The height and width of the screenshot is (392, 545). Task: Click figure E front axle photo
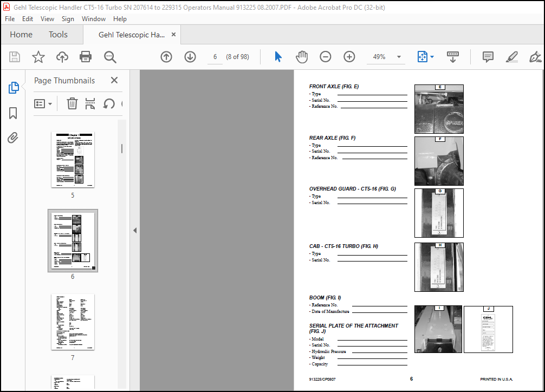click(x=439, y=109)
